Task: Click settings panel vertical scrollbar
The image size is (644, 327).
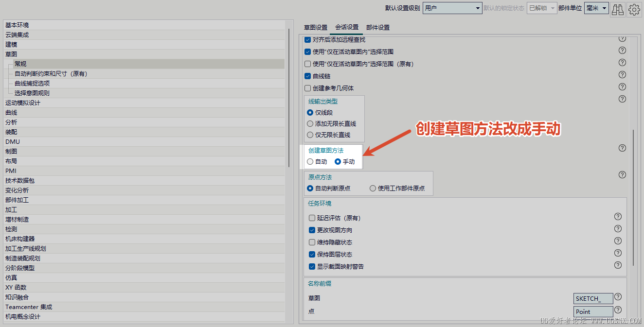Action: click(x=633, y=198)
